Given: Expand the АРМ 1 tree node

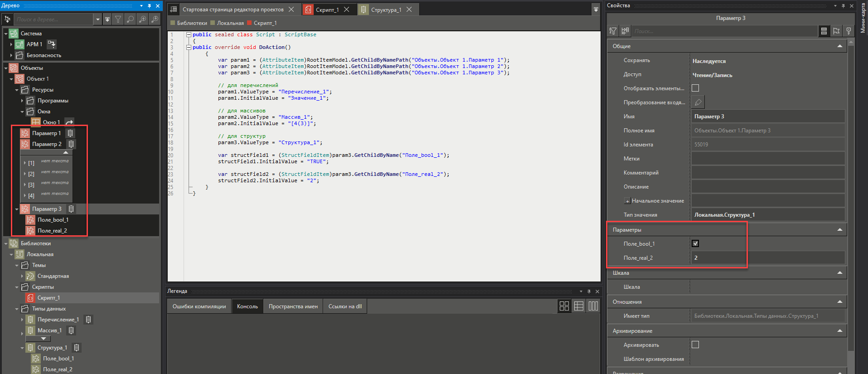Looking at the screenshot, I should 11,44.
